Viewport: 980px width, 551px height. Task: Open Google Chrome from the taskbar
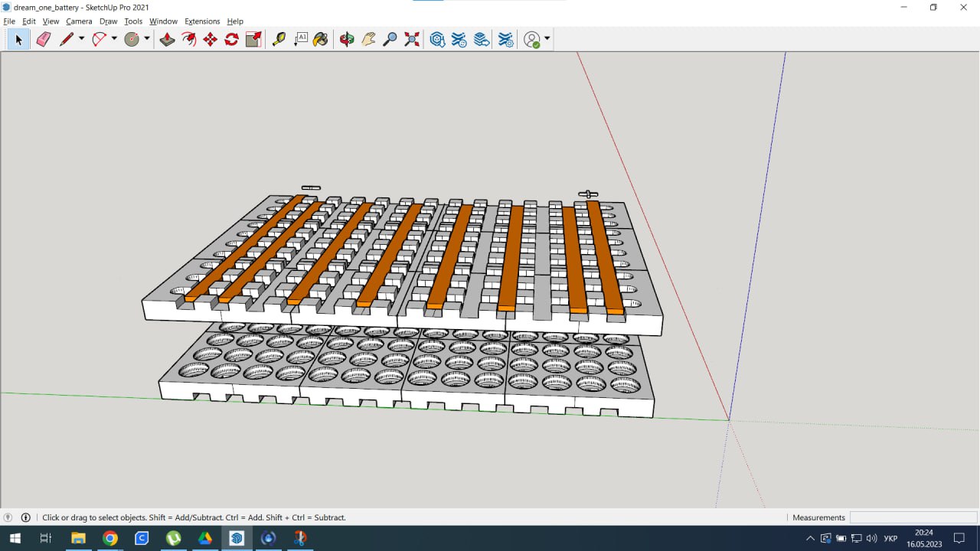pyautogui.click(x=110, y=538)
